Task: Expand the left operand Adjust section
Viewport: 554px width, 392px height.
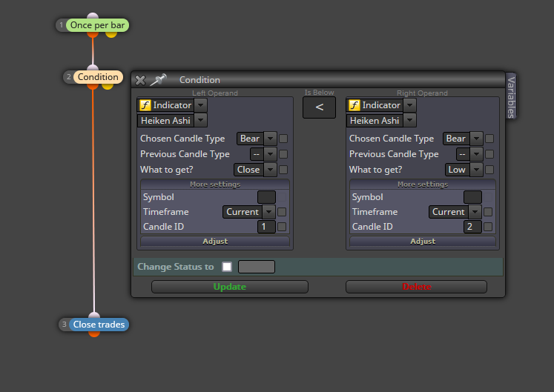Action: coord(215,242)
